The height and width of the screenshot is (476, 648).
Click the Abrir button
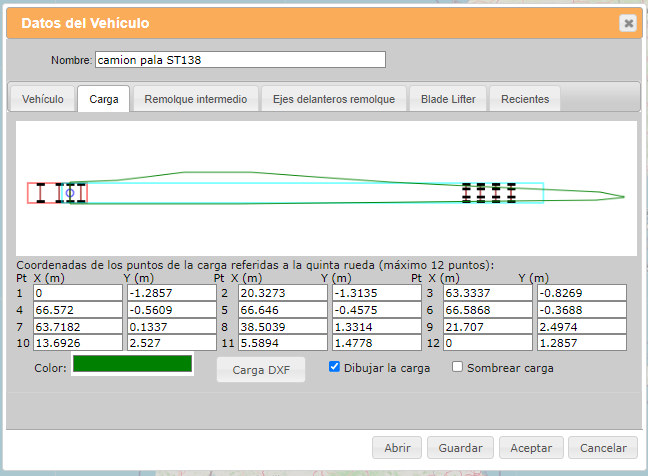coord(396,449)
